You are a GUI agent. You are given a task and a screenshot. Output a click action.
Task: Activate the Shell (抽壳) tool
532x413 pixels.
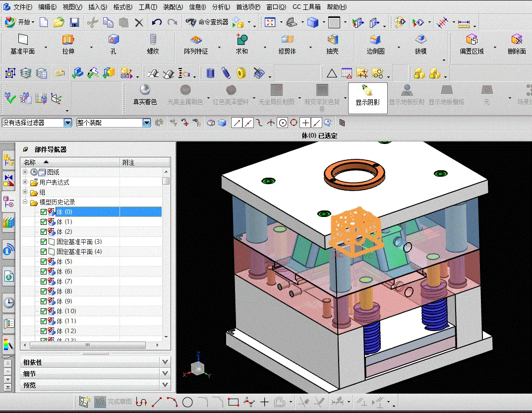333,45
